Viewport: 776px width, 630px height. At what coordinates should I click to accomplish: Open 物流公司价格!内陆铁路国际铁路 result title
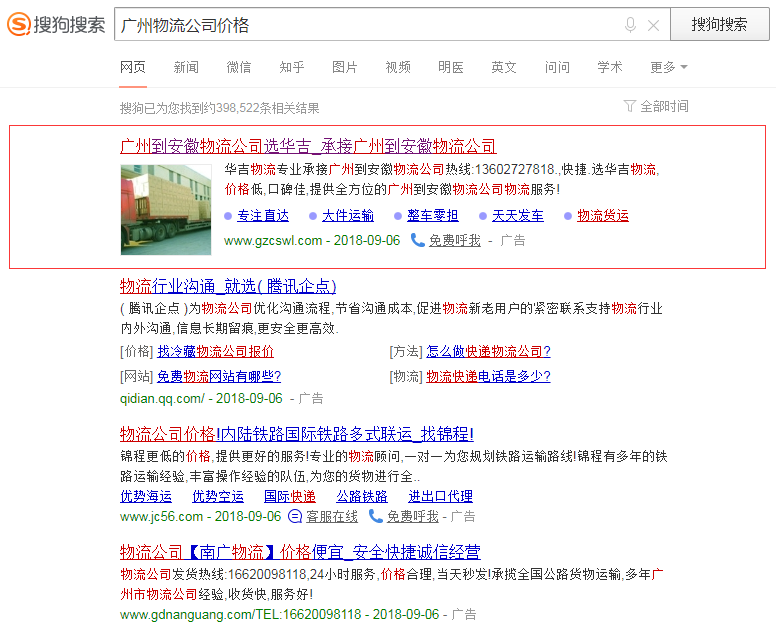297,434
